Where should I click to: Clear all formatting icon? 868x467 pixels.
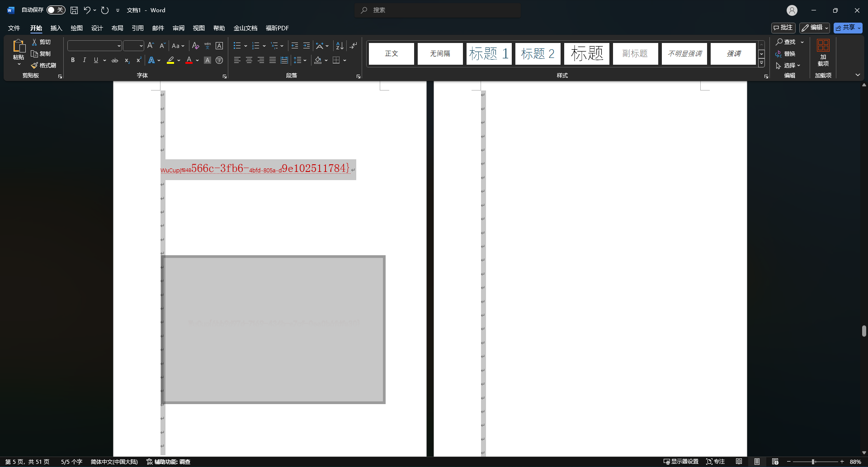(195, 46)
